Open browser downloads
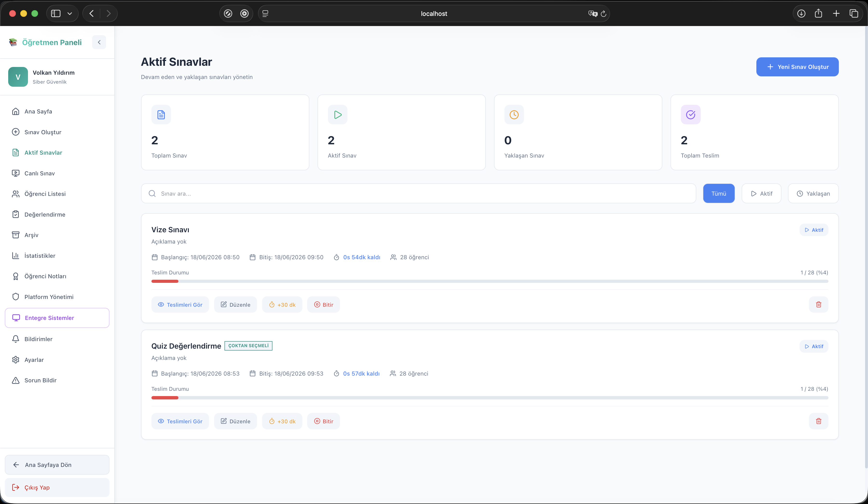The height and width of the screenshot is (504, 868). tap(801, 13)
